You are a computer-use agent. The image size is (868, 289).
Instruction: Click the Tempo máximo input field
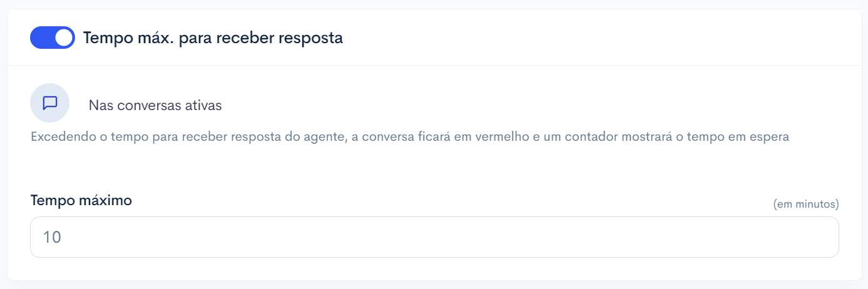(434, 237)
